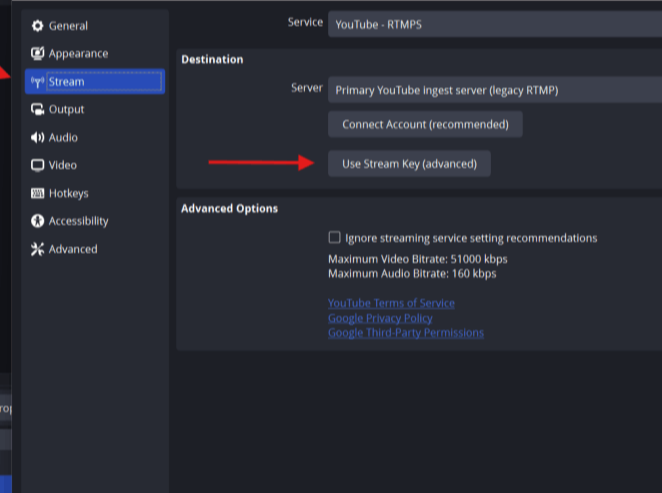Click the Advanced tools icon

(37, 249)
